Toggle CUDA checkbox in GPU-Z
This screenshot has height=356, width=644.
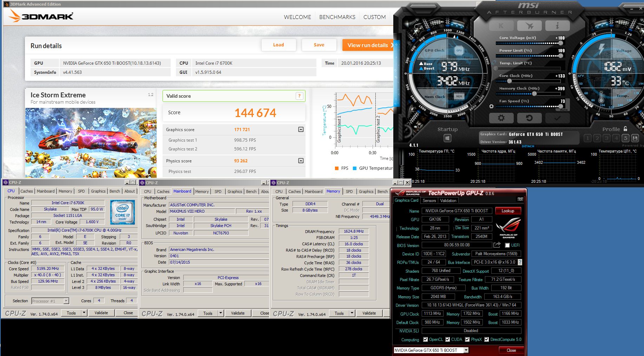tap(448, 339)
